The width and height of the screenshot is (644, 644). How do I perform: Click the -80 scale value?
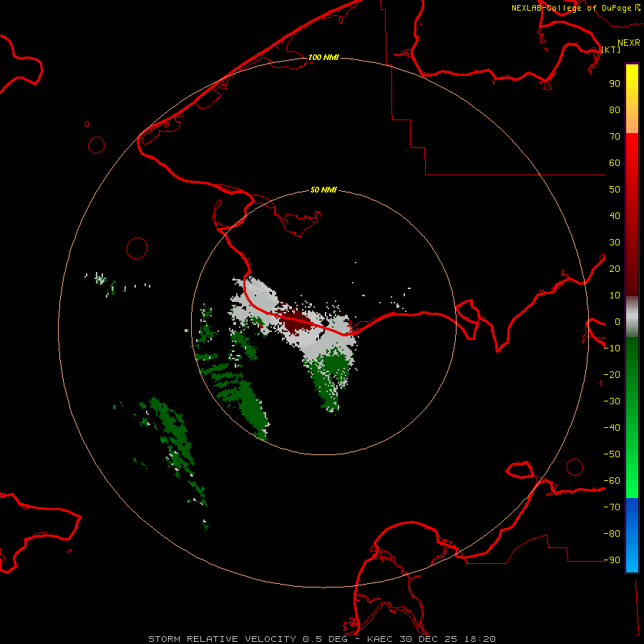(613, 534)
